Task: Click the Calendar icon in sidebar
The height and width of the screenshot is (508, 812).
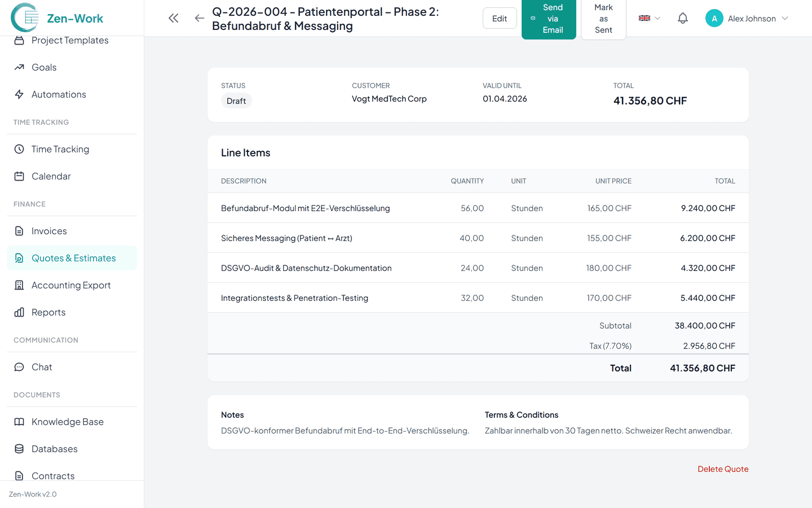Action: tap(19, 176)
